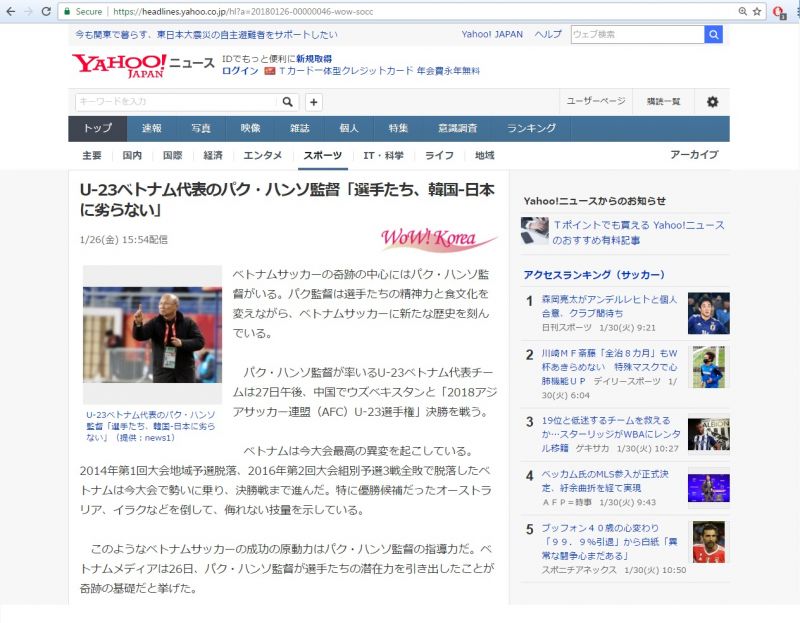Click the plus icon beside the keyword search

[x=314, y=102]
